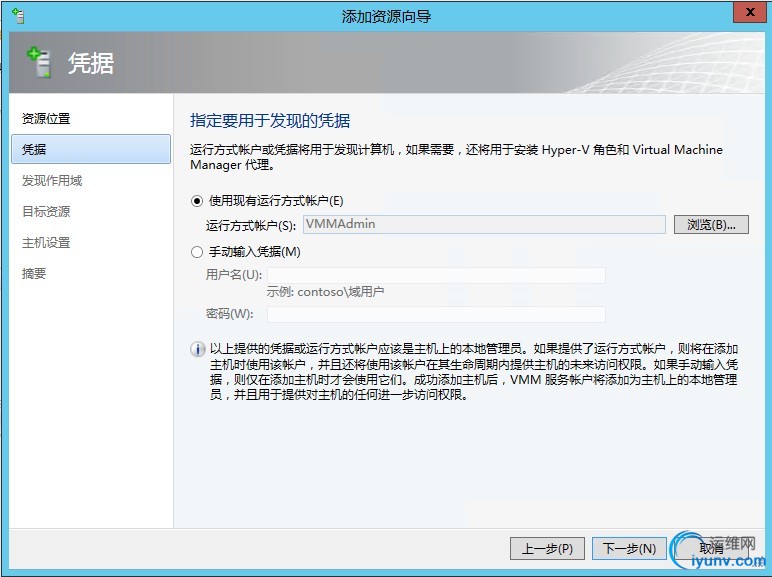Image resolution: width=772 pixels, height=577 pixels.
Task: Click 上一步(P) to go back
Action: 547,548
